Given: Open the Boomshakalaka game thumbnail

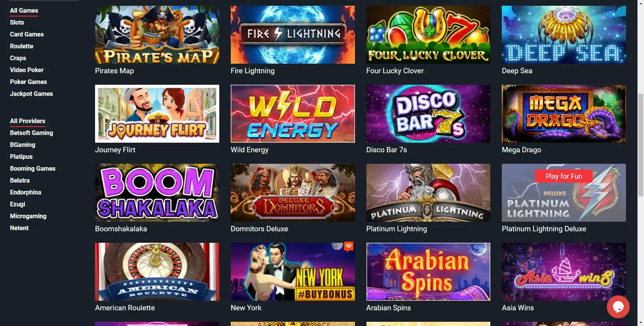Looking at the screenshot, I should pyautogui.click(x=157, y=193).
